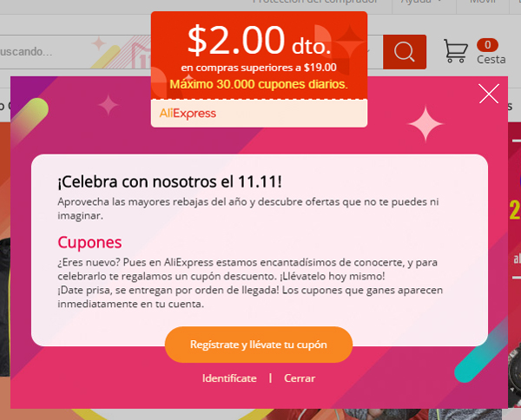Click the $2.00 dto. coupon card
521x420 pixels.
pos(259,69)
